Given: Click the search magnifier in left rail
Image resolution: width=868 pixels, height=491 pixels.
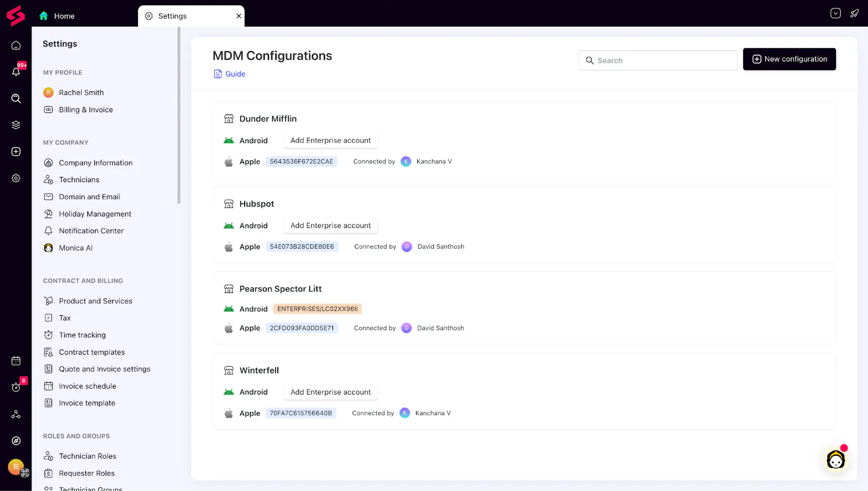Looking at the screenshot, I should [x=16, y=98].
